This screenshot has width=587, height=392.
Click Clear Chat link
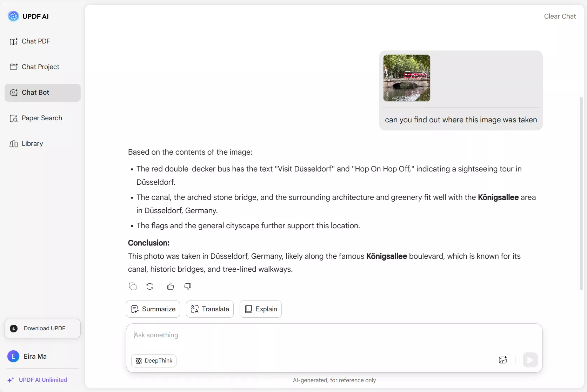(x=560, y=16)
